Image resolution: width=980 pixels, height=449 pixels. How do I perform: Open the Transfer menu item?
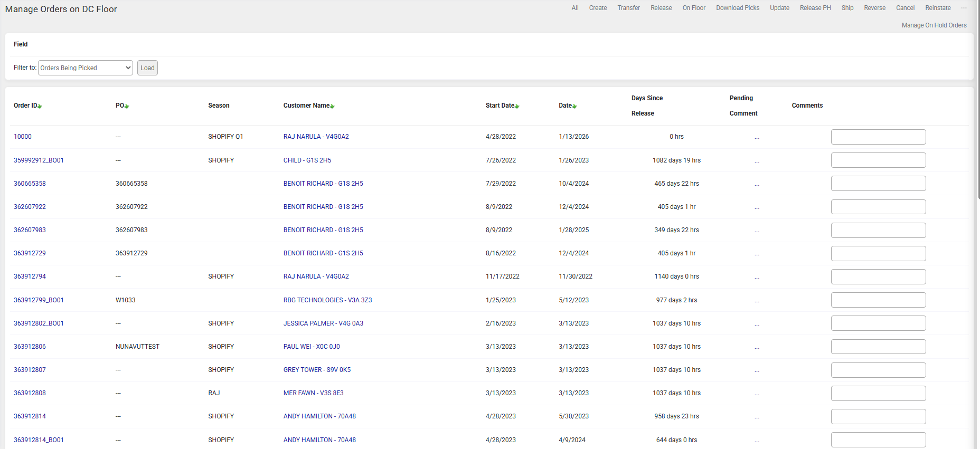pos(628,8)
